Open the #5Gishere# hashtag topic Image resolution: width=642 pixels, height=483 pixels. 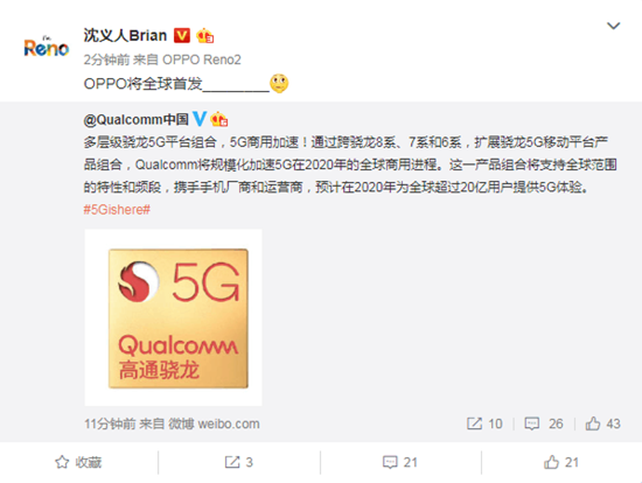(x=117, y=210)
